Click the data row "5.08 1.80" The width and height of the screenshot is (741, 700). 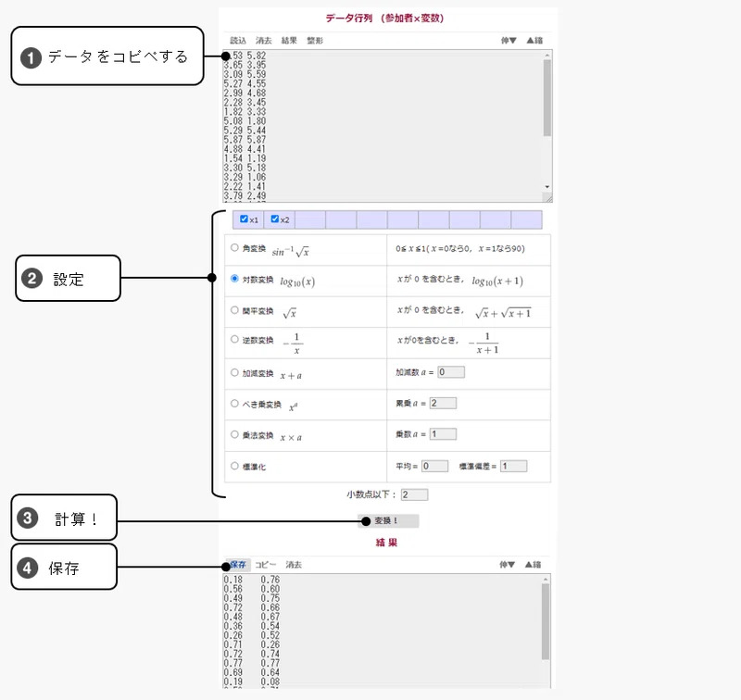coord(245,121)
